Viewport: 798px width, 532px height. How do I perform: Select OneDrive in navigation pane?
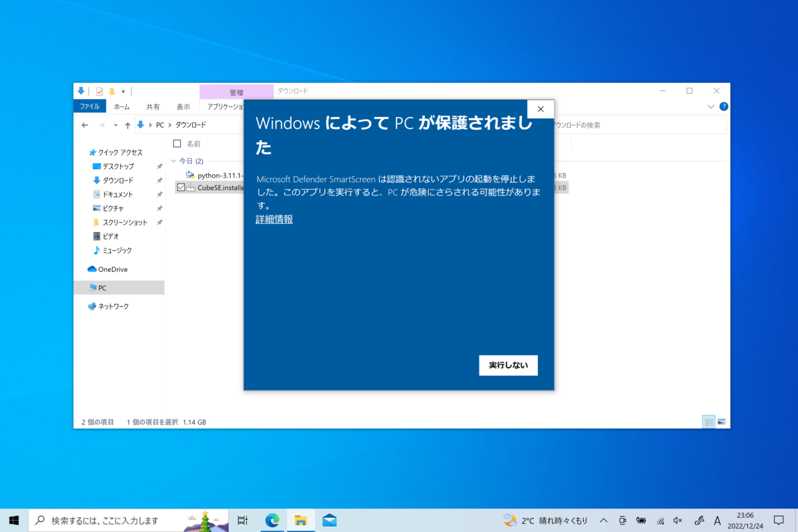[x=108, y=269]
